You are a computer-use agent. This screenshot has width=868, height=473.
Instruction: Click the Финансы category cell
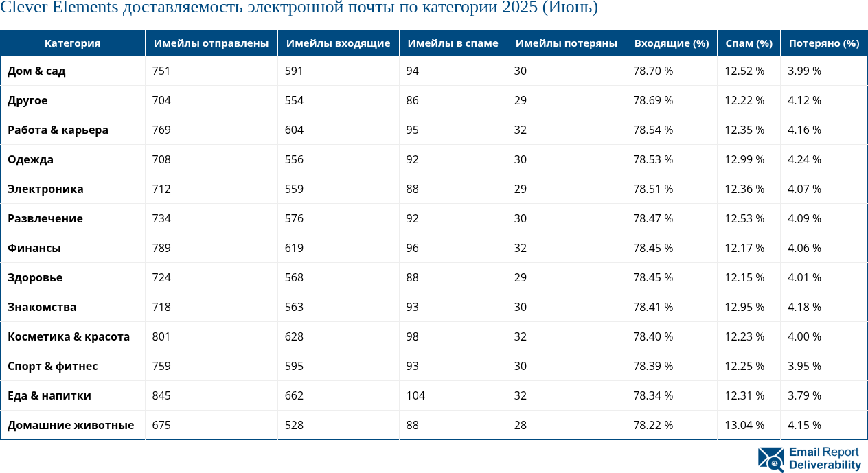(x=34, y=248)
